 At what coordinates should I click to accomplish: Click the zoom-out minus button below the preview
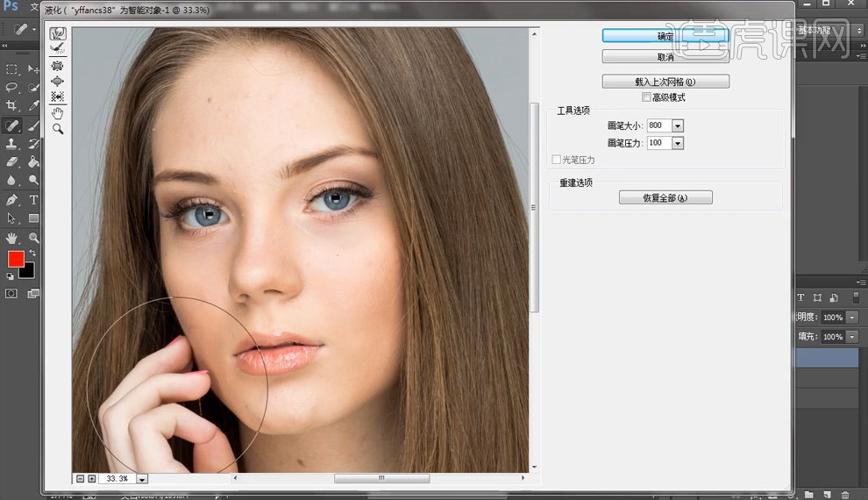81,478
